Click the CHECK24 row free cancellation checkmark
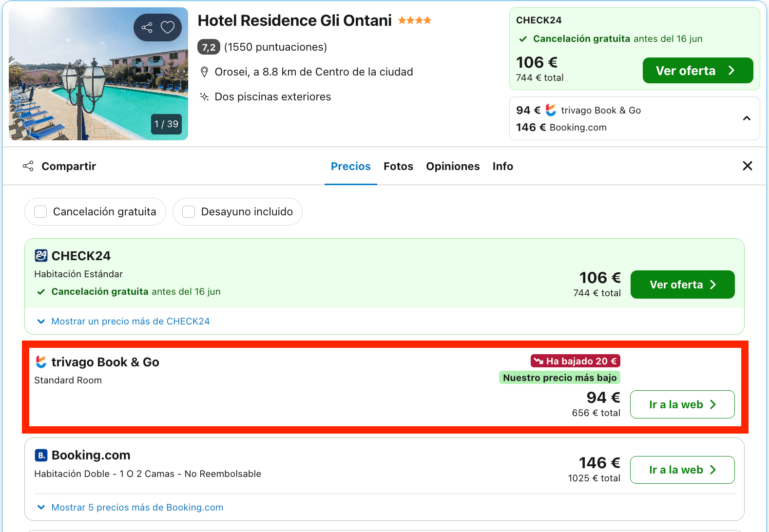Screen dimensions: 769x532 pyautogui.click(x=41, y=292)
